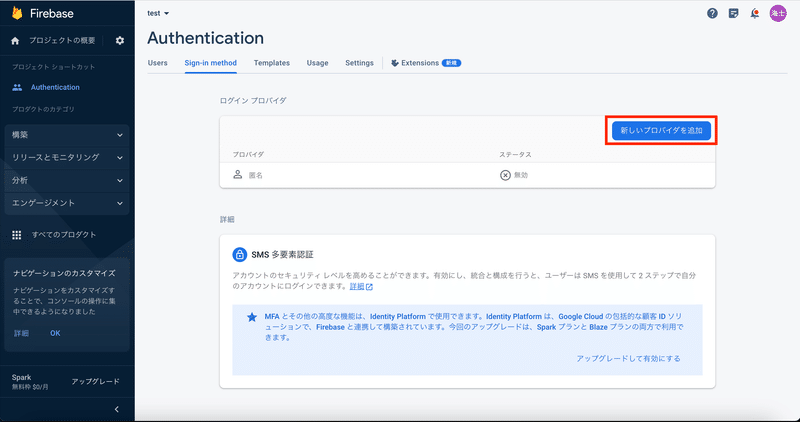Open the Settings tab
This screenshot has height=422, width=800.
[x=360, y=63]
